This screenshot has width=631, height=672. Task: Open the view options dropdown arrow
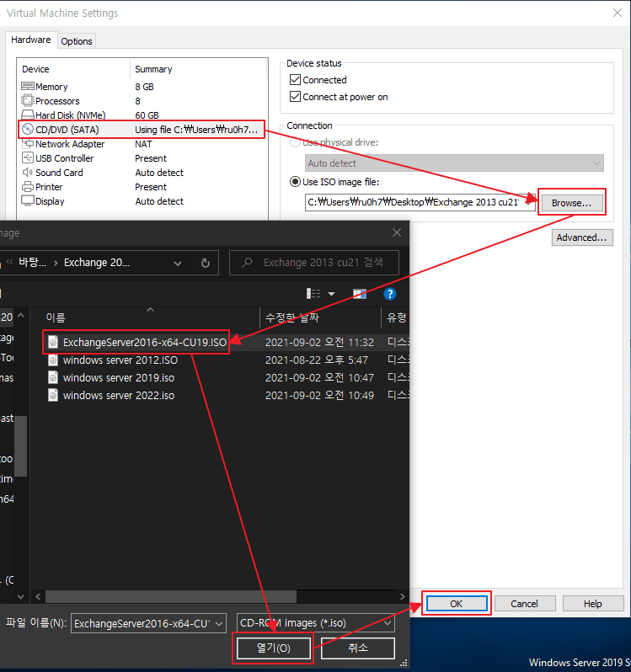pyautogui.click(x=331, y=294)
